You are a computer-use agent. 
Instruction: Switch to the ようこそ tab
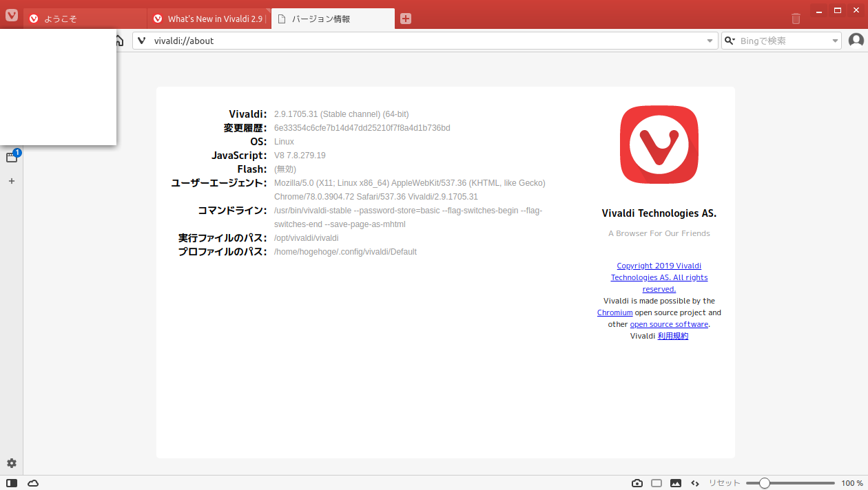[85, 19]
